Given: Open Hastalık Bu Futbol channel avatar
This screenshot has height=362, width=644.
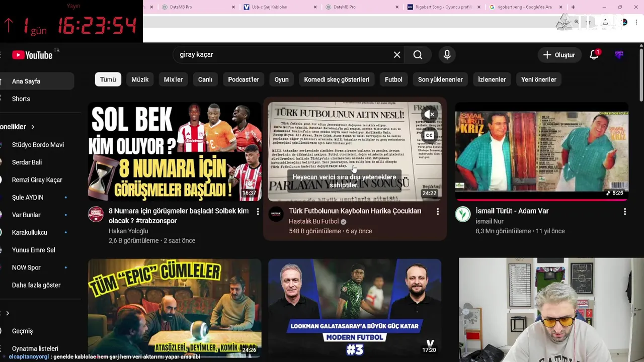Looking at the screenshot, I should (276, 214).
